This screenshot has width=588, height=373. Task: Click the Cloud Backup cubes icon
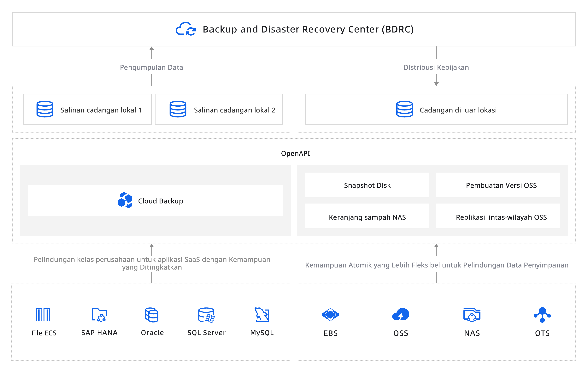(125, 200)
